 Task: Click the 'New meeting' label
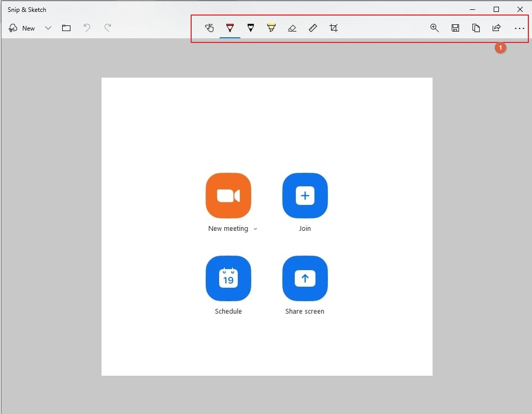point(228,229)
